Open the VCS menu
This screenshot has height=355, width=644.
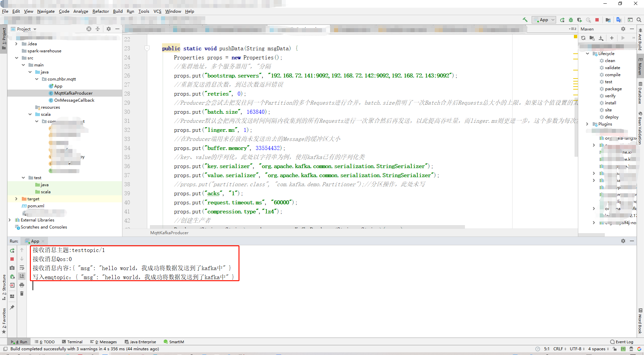coord(157,11)
